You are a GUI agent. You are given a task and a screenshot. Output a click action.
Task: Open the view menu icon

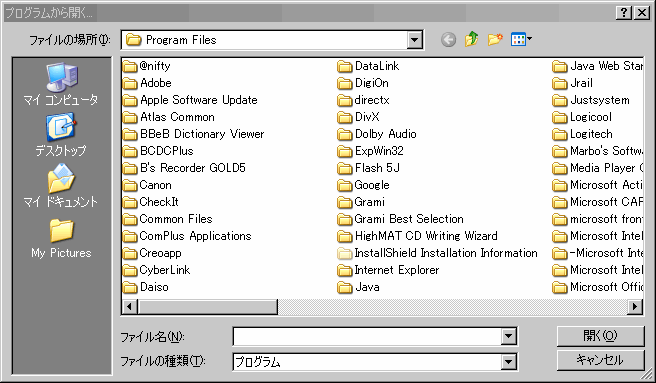coord(521,40)
